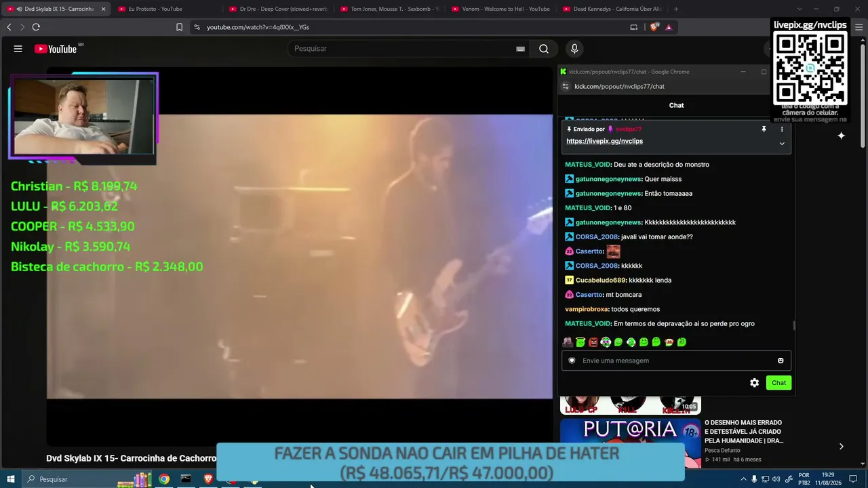Viewport: 868px width, 488px height.
Task: Open the Windows Start menu
Action: pyautogui.click(x=11, y=479)
